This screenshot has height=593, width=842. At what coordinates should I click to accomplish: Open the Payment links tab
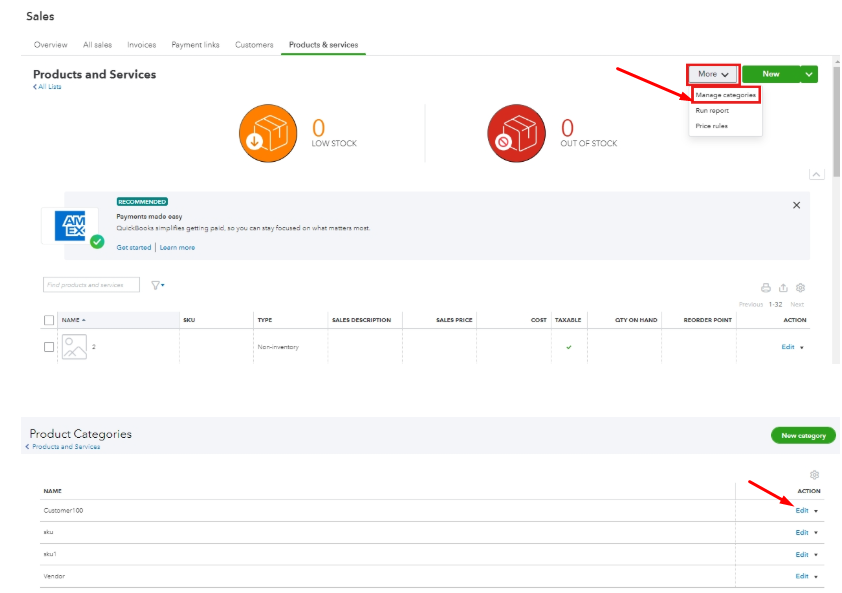[195, 45]
